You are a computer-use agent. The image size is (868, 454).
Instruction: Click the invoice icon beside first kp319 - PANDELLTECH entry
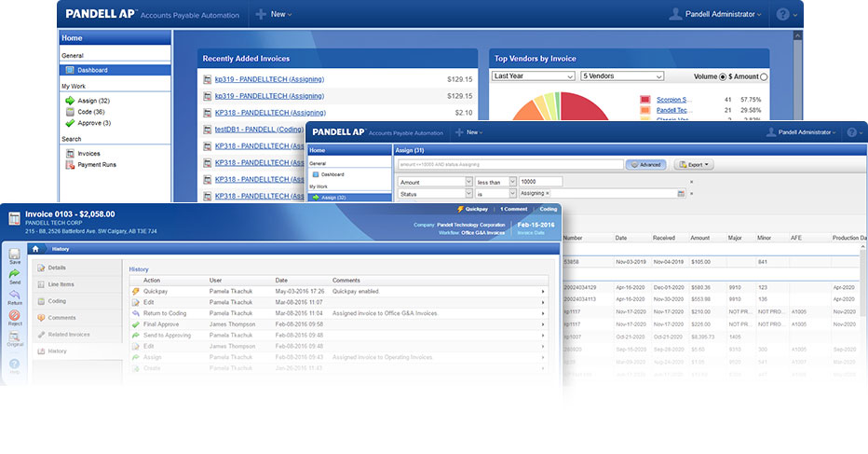[207, 79]
